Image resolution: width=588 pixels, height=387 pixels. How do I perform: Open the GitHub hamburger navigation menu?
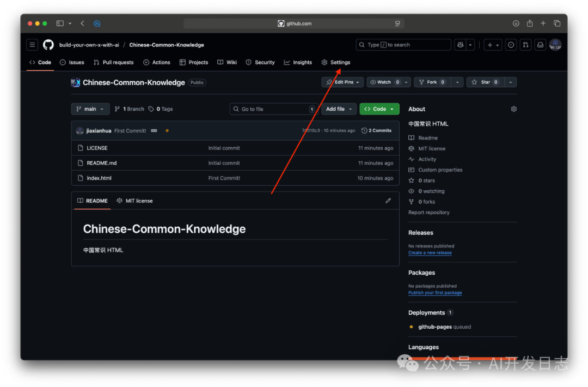click(32, 45)
